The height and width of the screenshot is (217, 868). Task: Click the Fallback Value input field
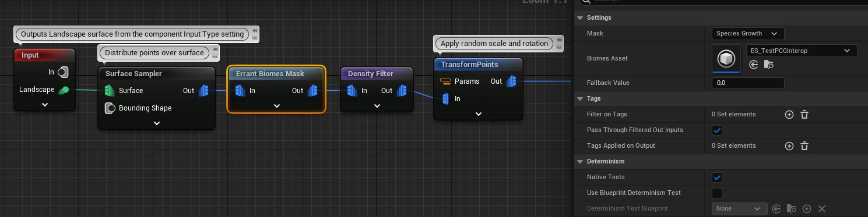(748, 83)
